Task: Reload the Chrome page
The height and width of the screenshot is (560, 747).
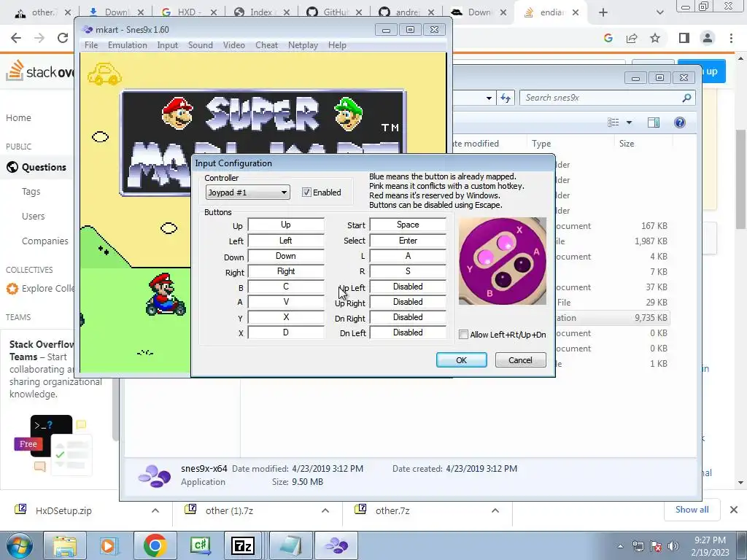Action: 63,38
